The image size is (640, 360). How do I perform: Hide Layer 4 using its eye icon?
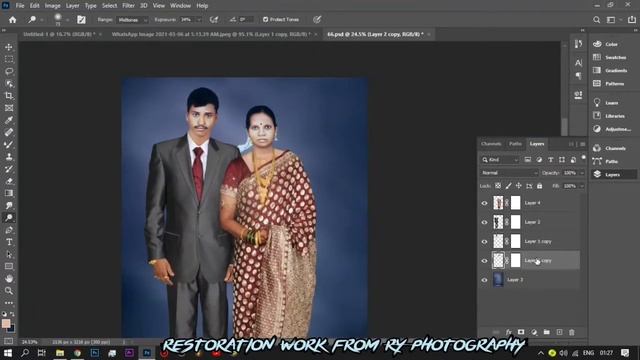(484, 203)
